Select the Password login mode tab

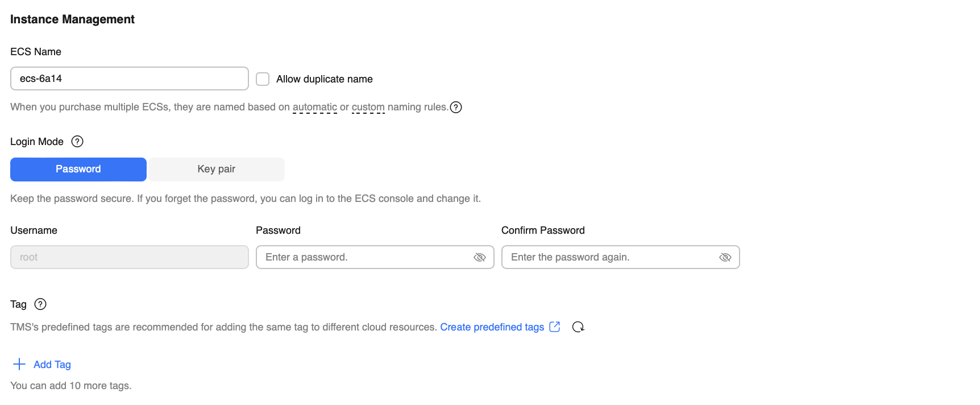(78, 170)
